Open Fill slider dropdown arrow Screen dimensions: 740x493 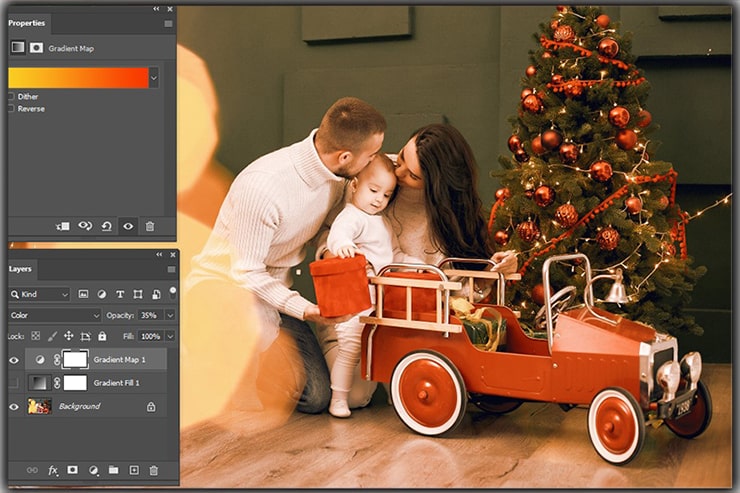170,336
